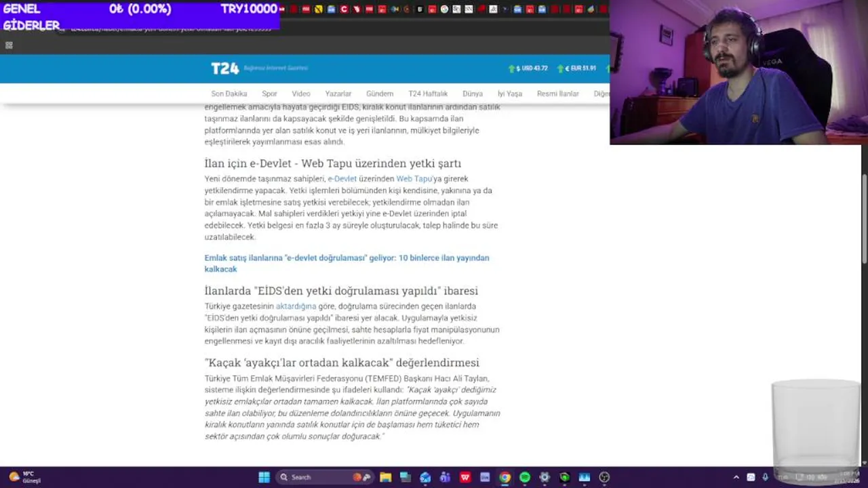Open the related article about e-devlet doğrulaması
The width and height of the screenshot is (868, 488).
pyautogui.click(x=347, y=263)
